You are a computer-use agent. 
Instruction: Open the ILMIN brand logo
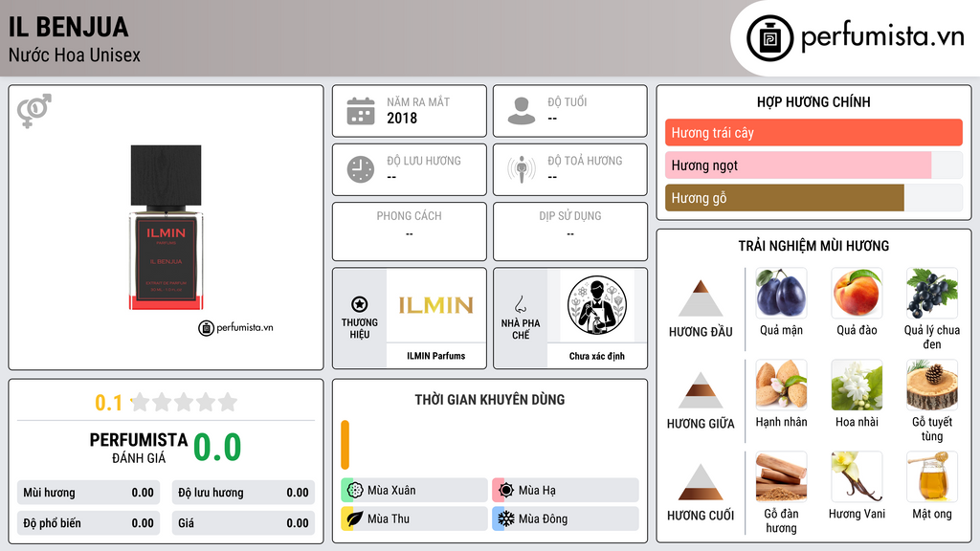pos(435,305)
